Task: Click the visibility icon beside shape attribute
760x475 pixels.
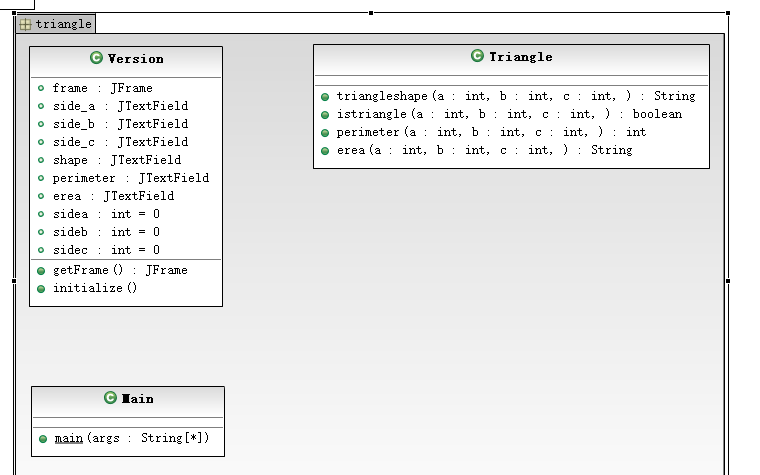Action: (x=41, y=160)
